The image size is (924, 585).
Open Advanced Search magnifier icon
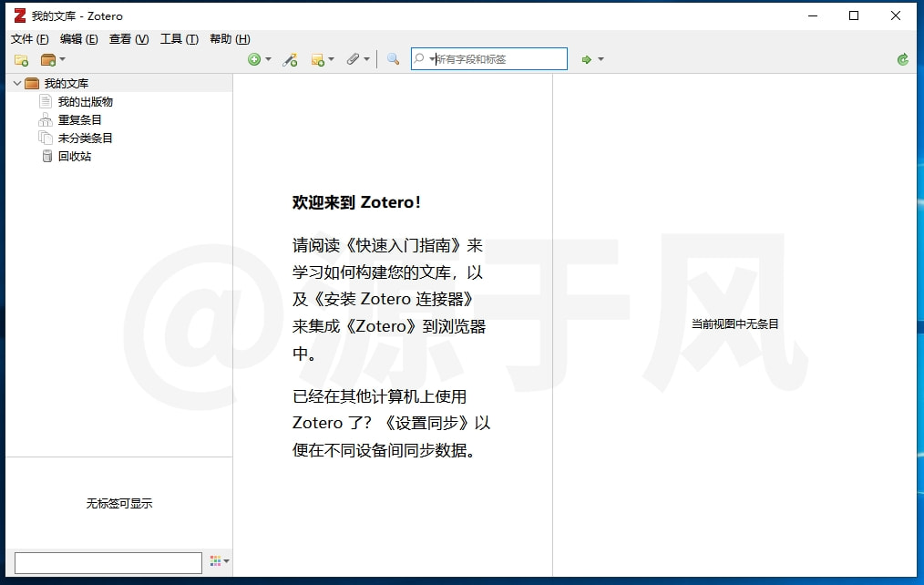[393, 59]
